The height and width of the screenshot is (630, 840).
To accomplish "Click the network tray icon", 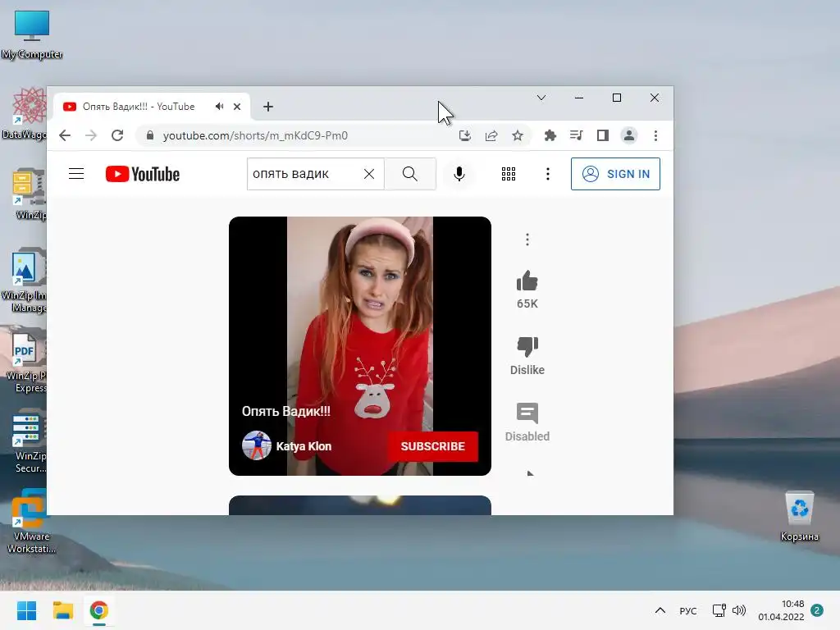I will [719, 610].
